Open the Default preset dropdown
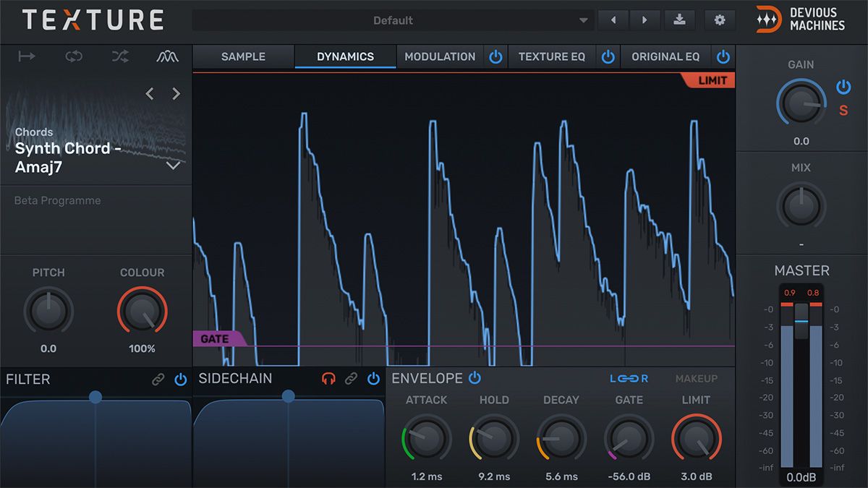This screenshot has height=488, width=868. [x=393, y=20]
